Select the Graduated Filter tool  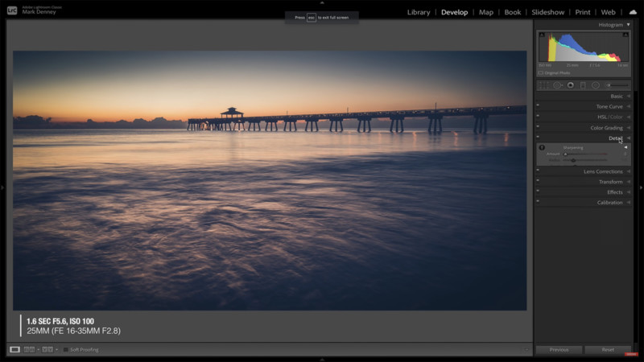click(583, 84)
